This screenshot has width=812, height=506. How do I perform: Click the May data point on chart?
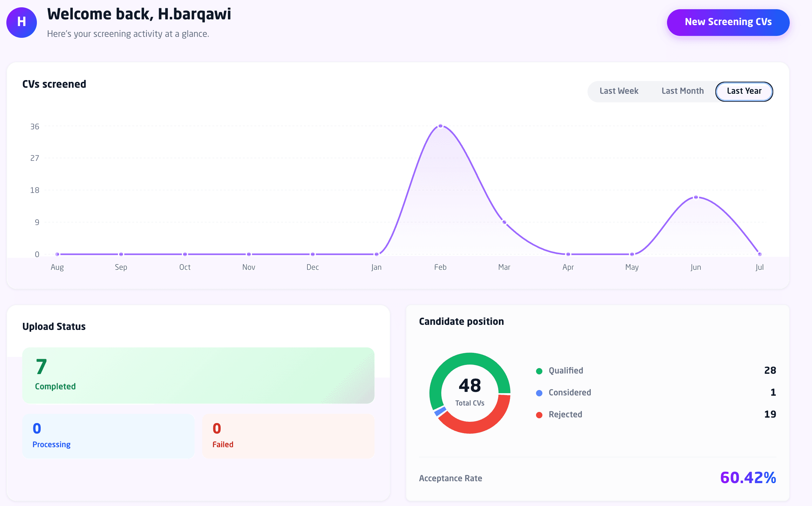coord(632,254)
